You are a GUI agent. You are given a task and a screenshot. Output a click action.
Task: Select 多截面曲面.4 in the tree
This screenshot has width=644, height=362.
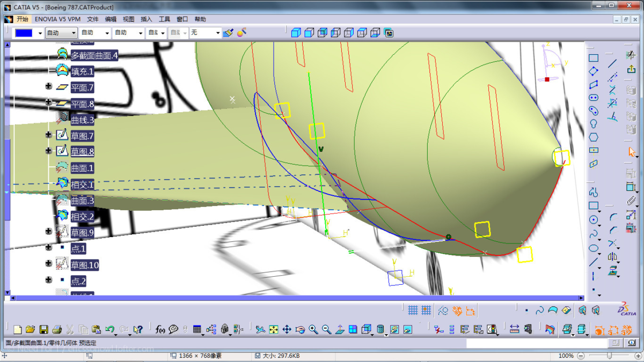coord(94,55)
